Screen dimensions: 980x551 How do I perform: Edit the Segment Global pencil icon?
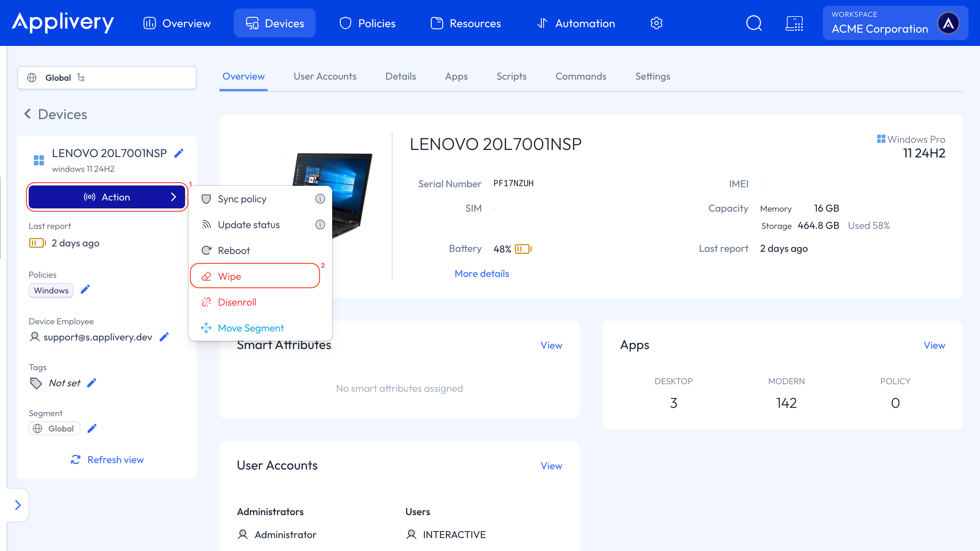[92, 428]
